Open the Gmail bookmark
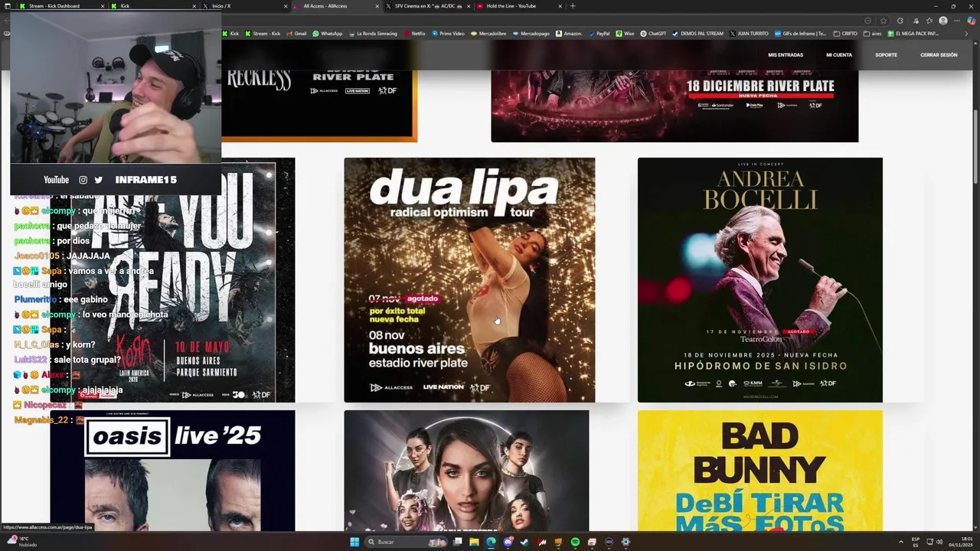The width and height of the screenshot is (980, 551). pos(297,34)
